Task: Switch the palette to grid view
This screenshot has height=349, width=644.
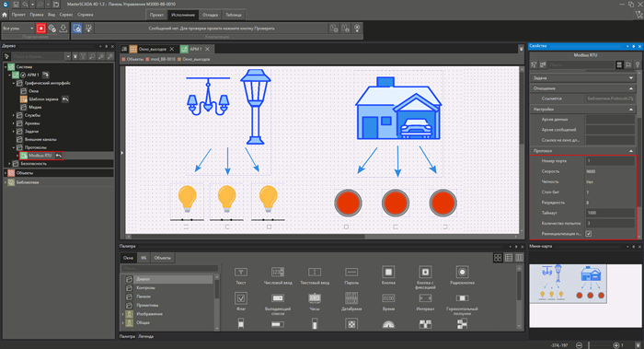Action: 498,258
